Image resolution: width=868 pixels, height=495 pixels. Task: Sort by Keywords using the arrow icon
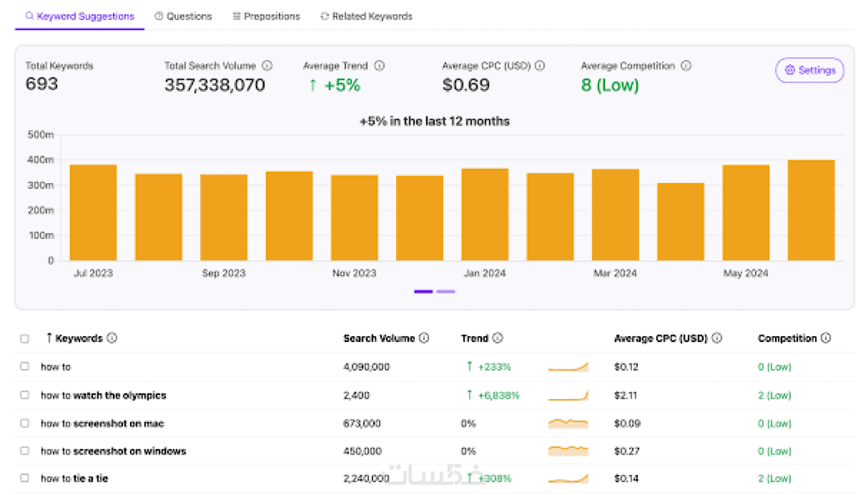[x=49, y=338]
